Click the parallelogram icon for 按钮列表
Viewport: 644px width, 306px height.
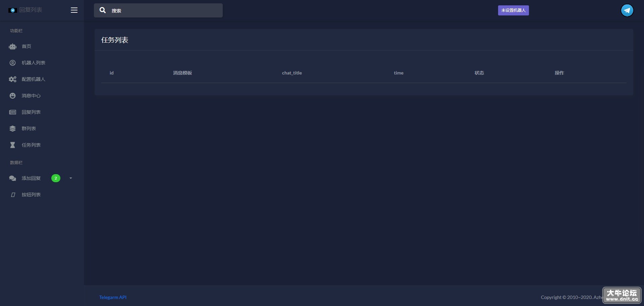[13, 195]
